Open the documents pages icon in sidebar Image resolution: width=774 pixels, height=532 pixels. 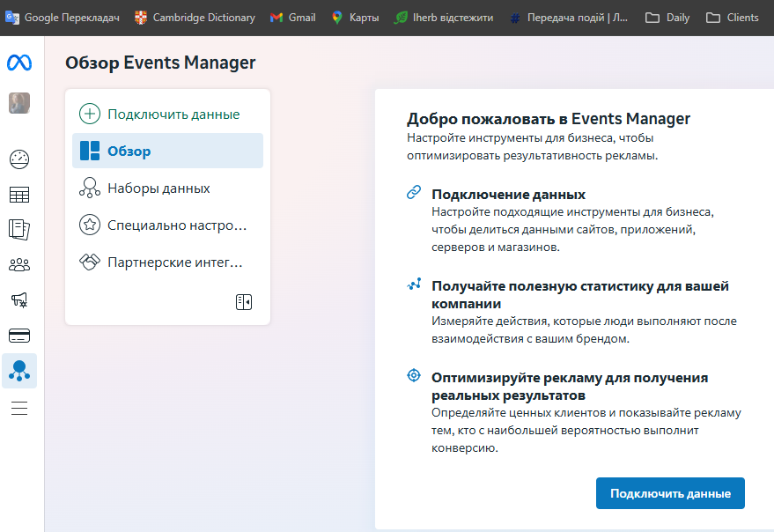pos(19,230)
